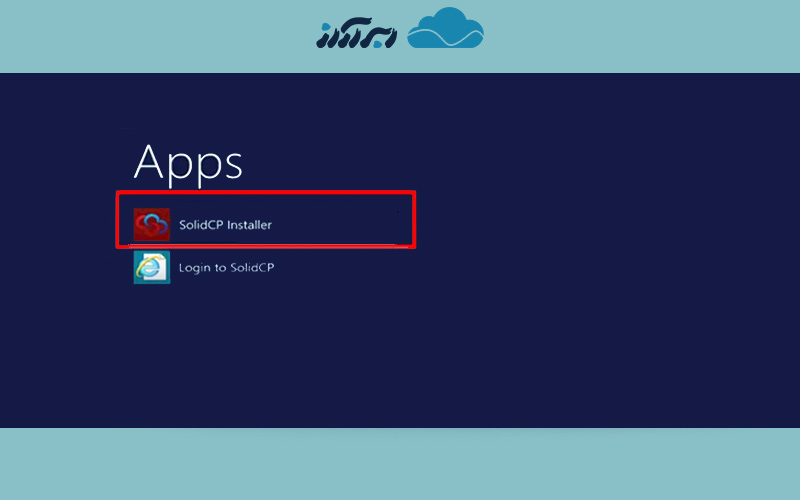Click the Apps heading
Viewport: 800px width, 500px height.
click(x=188, y=161)
